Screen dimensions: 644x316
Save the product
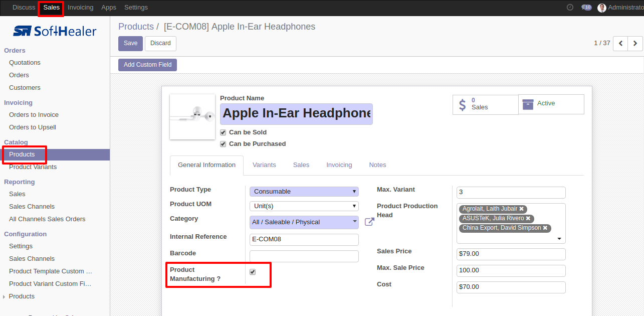pos(130,44)
